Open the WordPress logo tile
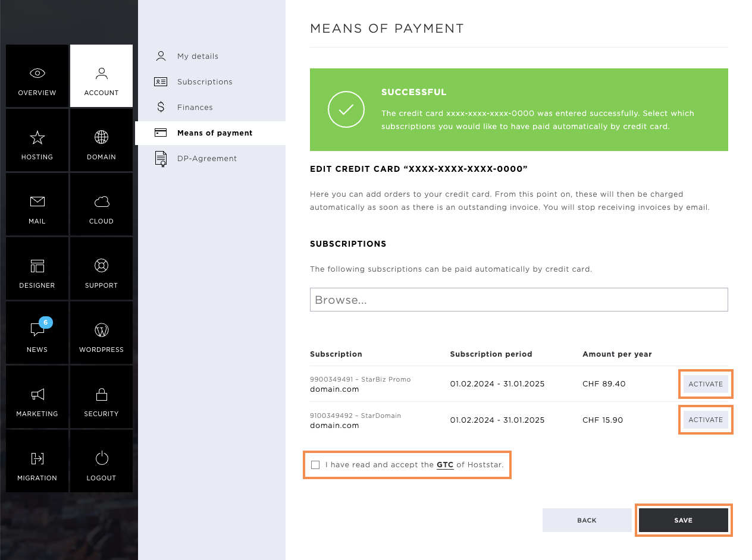752x560 pixels. 101,333
